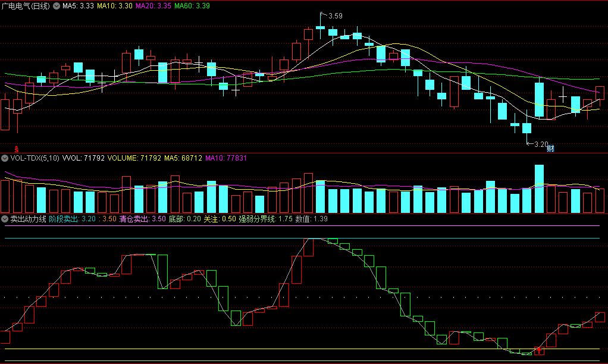The height and width of the screenshot is (364, 608).
Task: Click the MA5: 3.33 label
Action: tap(79, 6)
